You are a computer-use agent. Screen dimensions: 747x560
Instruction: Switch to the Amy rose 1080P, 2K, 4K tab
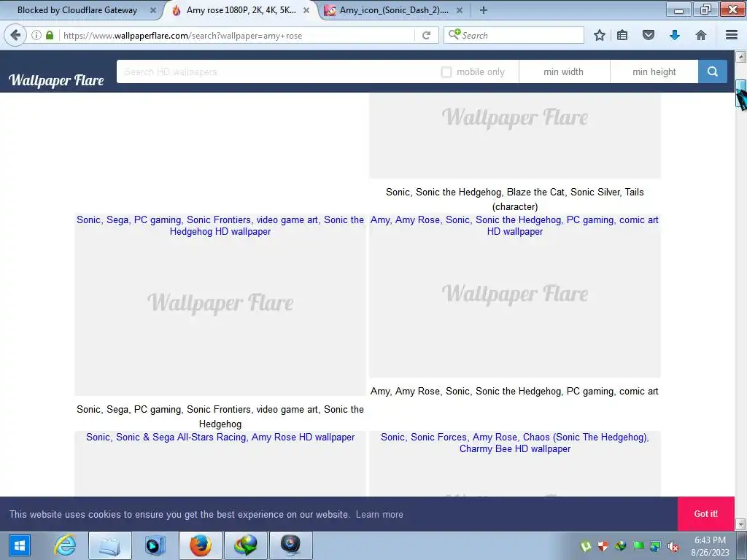coord(241,10)
